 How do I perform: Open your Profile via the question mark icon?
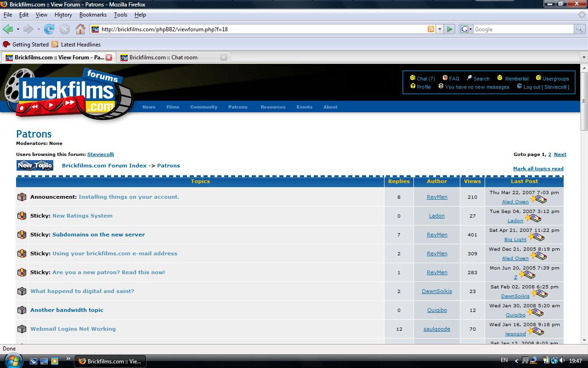[x=413, y=87]
